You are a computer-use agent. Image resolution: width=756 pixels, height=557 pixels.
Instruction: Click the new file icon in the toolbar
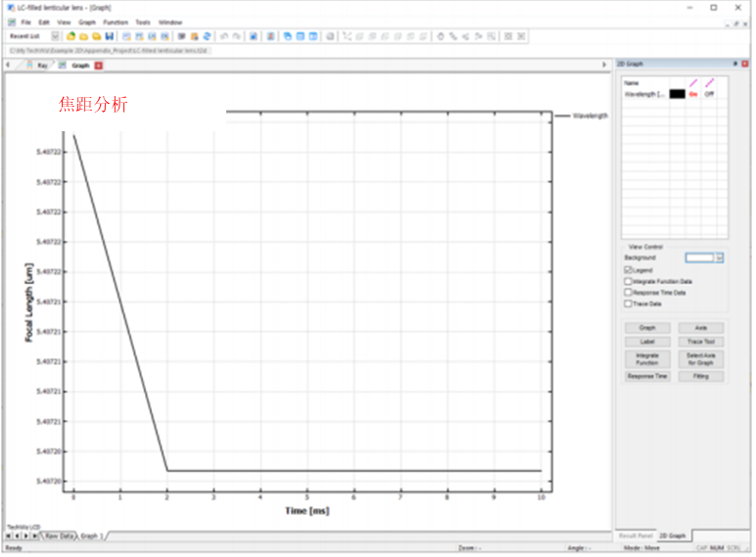(x=71, y=36)
